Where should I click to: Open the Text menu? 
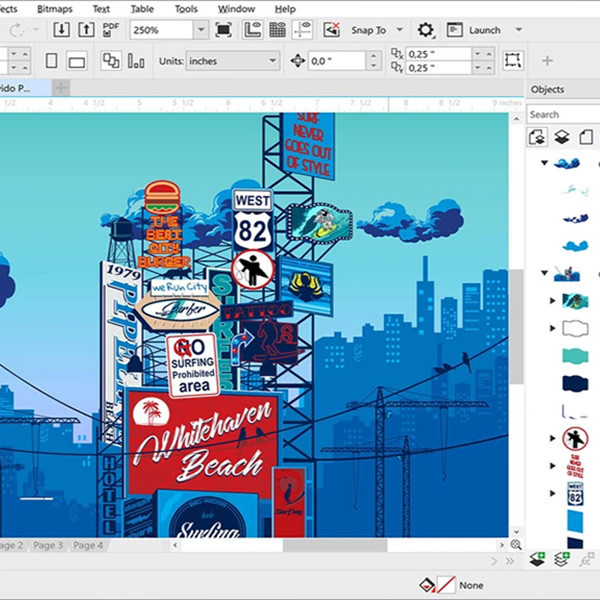[101, 9]
